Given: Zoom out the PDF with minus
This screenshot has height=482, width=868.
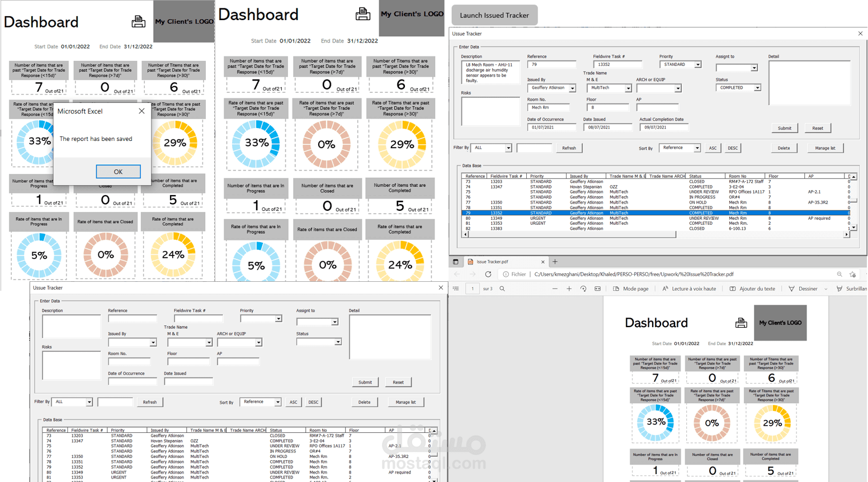Looking at the screenshot, I should (555, 289).
